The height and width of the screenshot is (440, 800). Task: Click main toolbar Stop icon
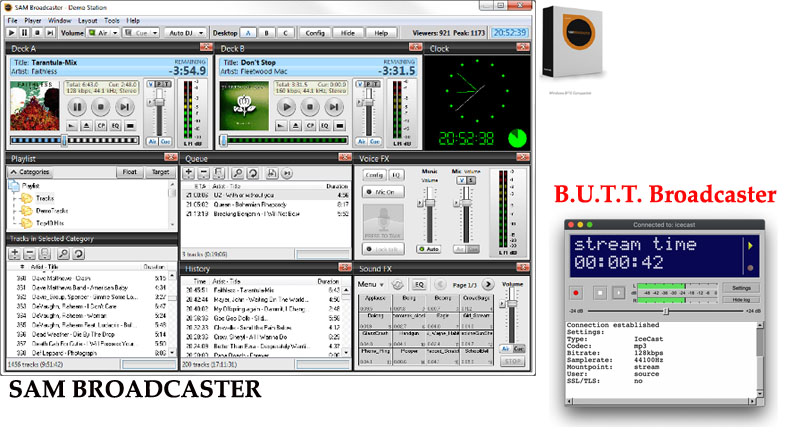(37, 33)
